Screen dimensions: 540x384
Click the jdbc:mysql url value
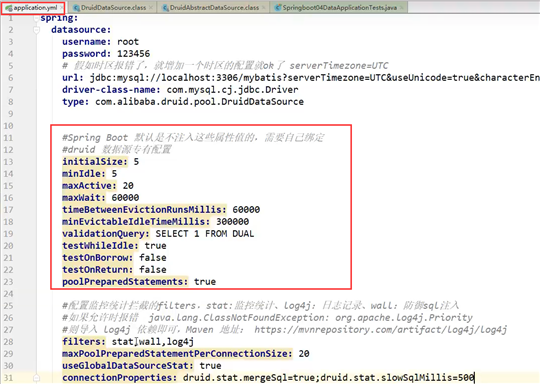(x=314, y=78)
